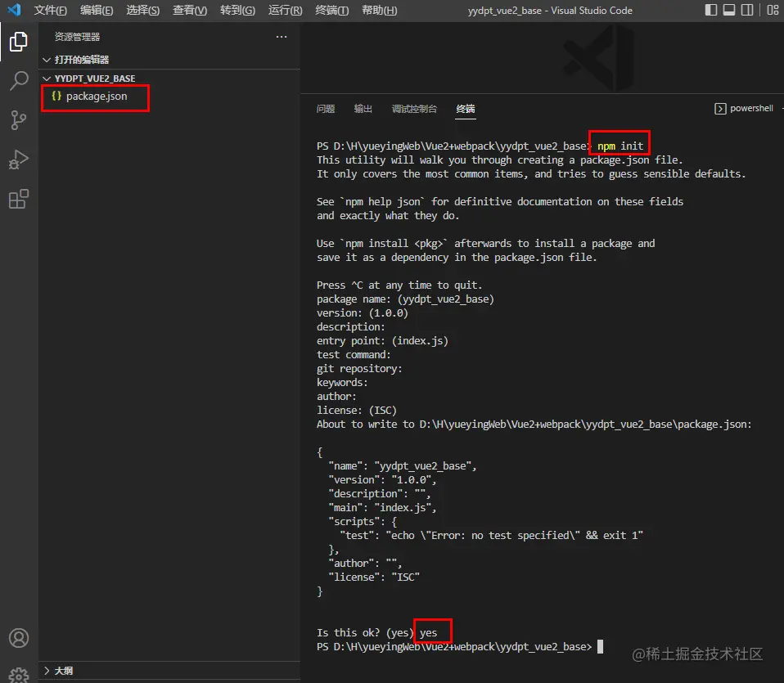
Task: Switch to the 问题 panel tab
Action: [326, 109]
